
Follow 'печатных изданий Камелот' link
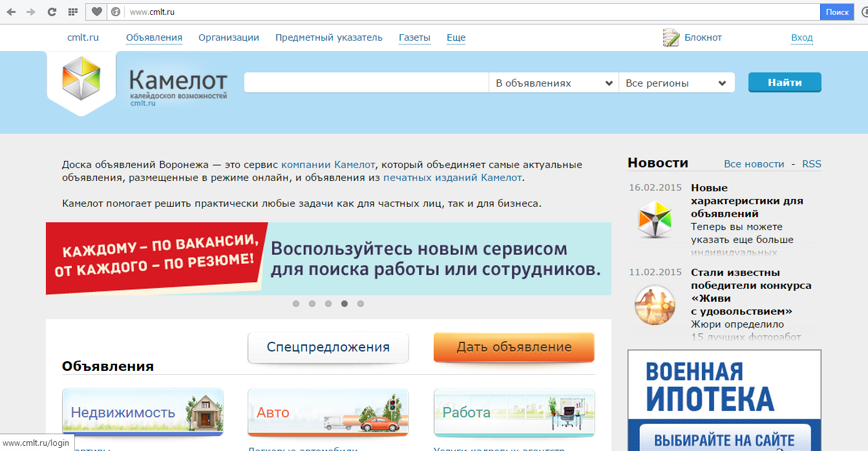coord(452,178)
